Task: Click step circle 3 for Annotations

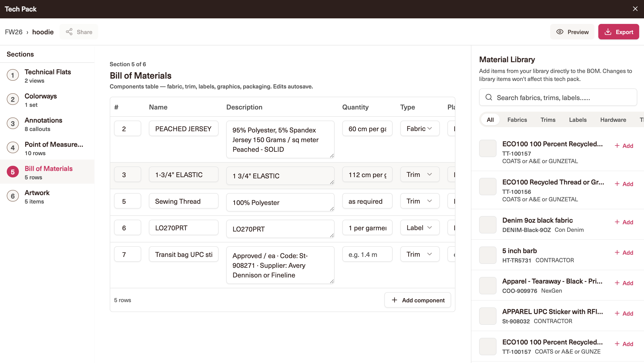Action: 13,123
